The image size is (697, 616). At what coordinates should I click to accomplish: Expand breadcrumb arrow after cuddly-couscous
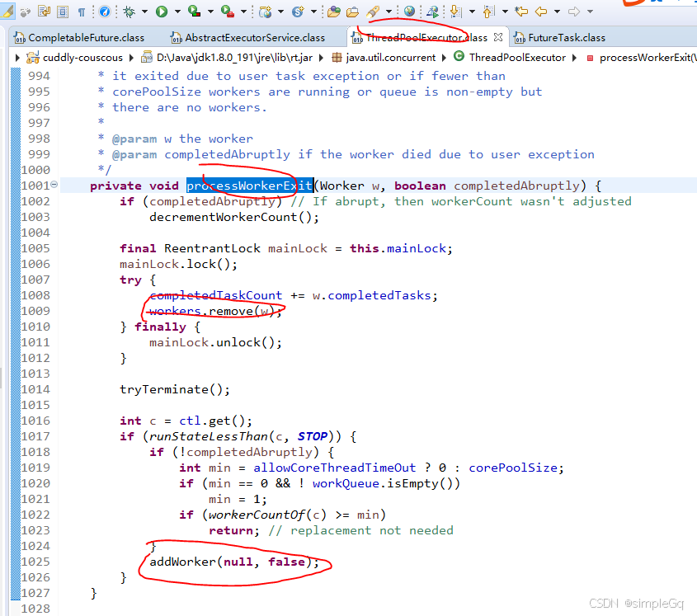[x=132, y=58]
